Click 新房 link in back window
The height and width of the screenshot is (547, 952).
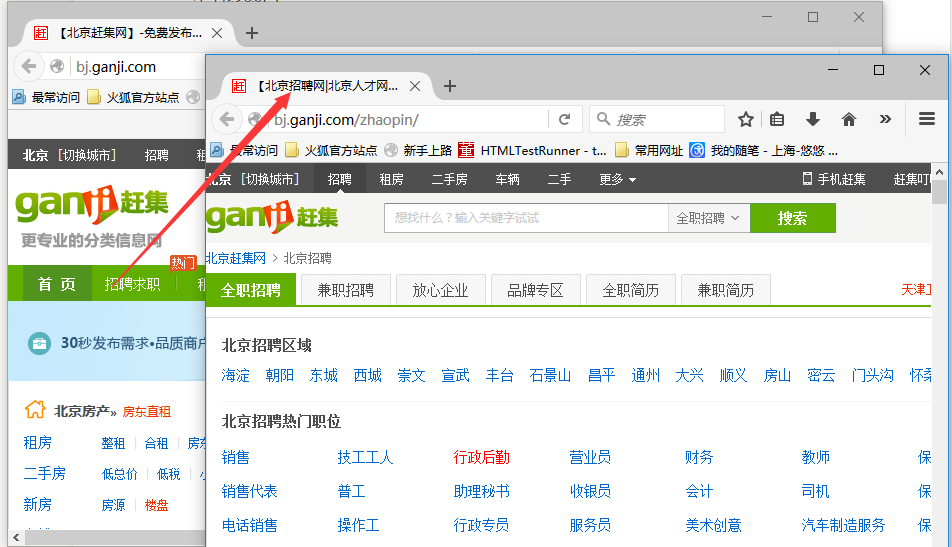pos(38,504)
